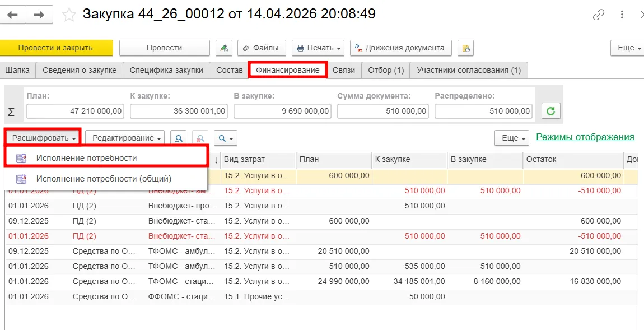
Task: Go forward with the right arrow button
Action: (x=39, y=15)
